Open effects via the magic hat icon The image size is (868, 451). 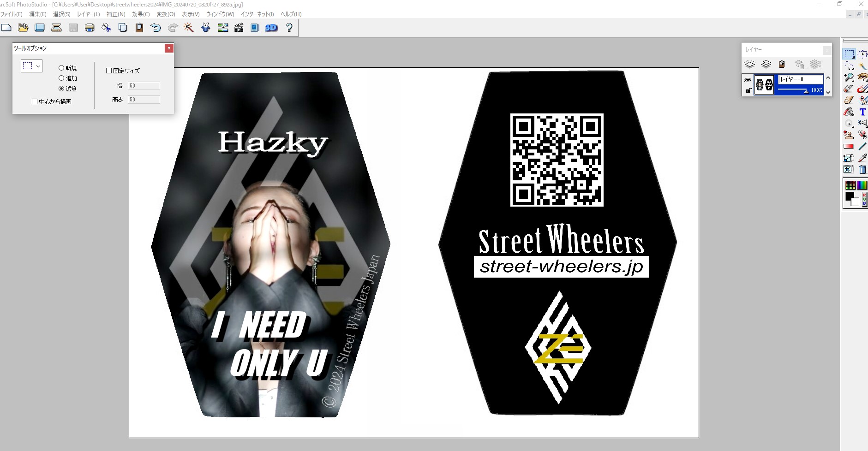pyautogui.click(x=206, y=28)
